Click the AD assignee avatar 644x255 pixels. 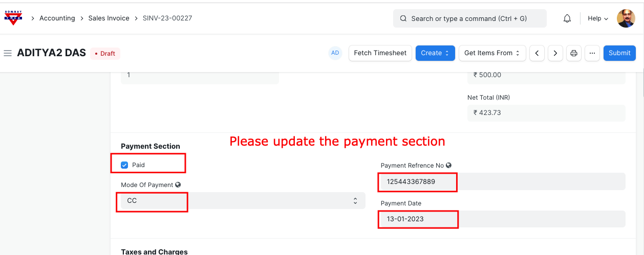click(x=335, y=53)
